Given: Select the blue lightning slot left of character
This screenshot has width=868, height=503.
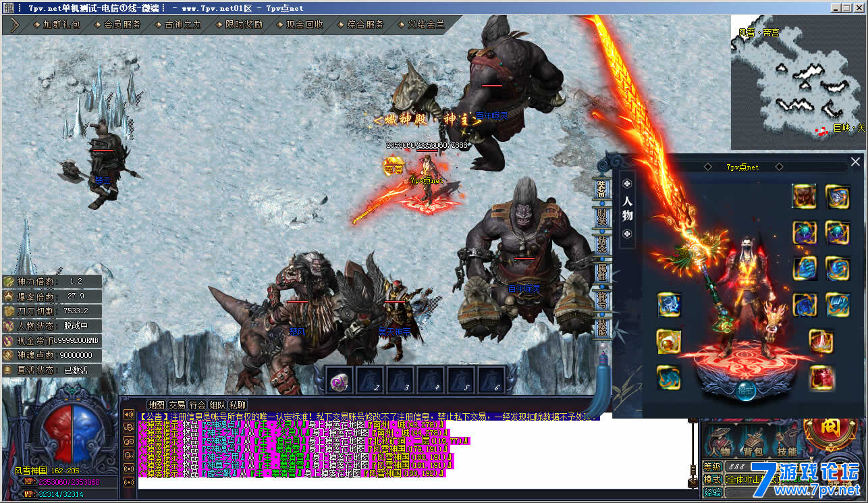Looking at the screenshot, I should tap(669, 305).
